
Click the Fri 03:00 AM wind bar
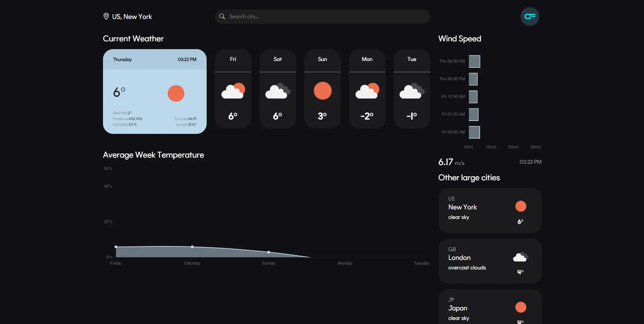[x=474, y=114]
